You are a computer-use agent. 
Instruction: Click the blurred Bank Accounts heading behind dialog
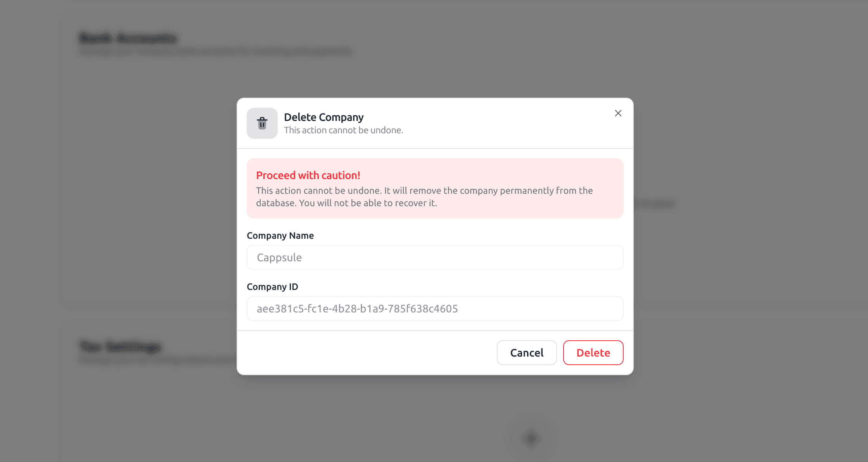[x=128, y=38]
